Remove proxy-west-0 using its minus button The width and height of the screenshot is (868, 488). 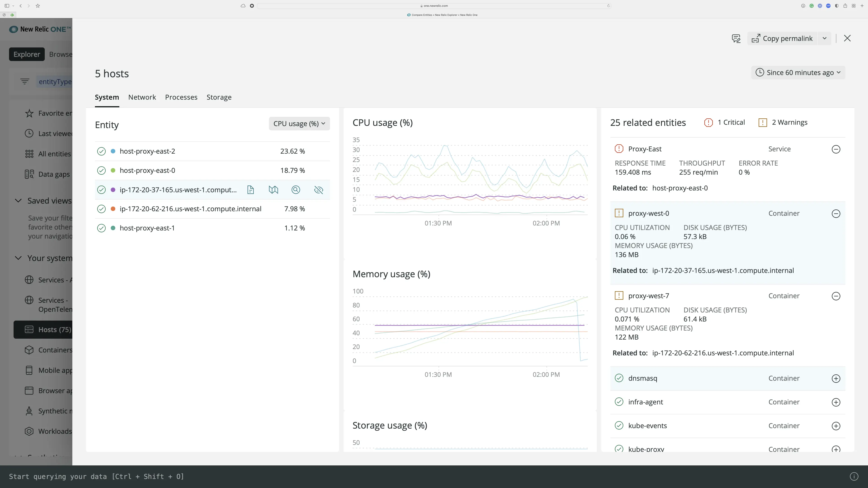click(836, 213)
